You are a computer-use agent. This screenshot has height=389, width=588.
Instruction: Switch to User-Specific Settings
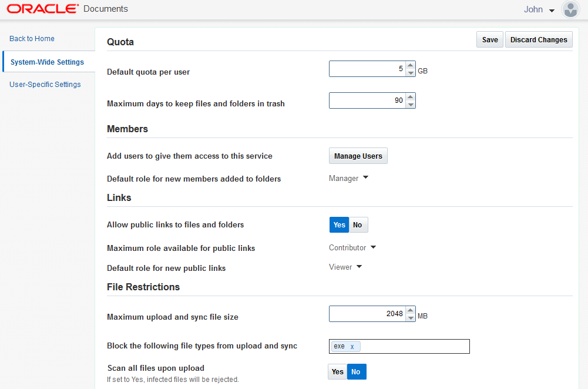[x=45, y=84]
